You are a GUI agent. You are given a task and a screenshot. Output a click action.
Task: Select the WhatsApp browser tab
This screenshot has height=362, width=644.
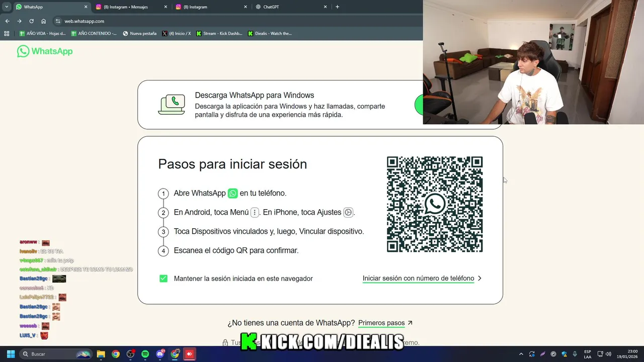tap(51, 7)
